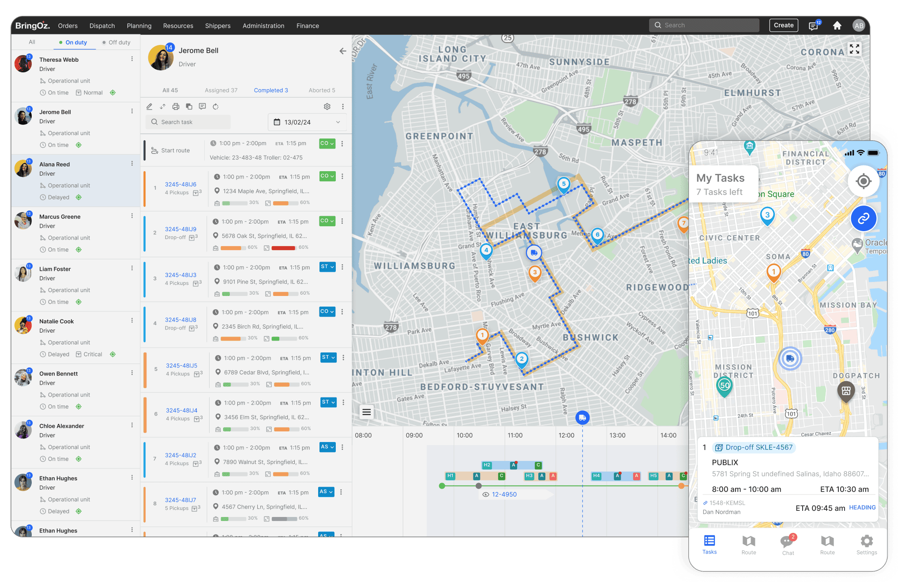Click the orange progress bar on task 3245-48IJ9

[233, 248]
